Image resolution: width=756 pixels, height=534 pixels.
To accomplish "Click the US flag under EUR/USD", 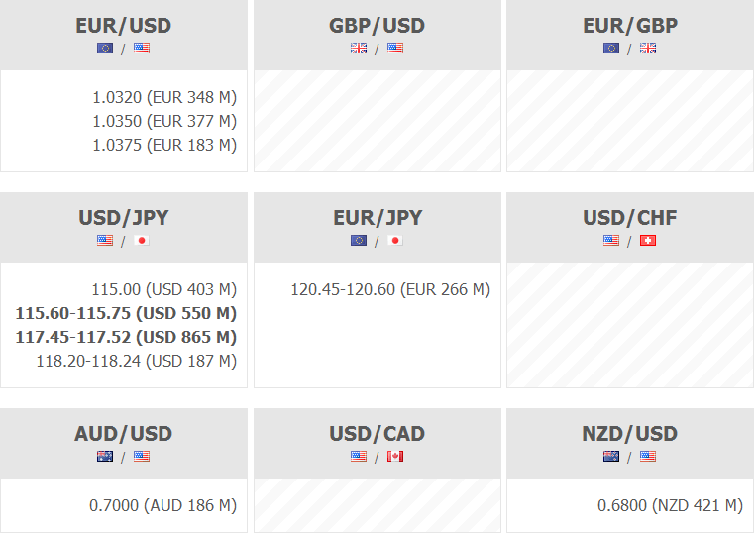I will point(142,48).
